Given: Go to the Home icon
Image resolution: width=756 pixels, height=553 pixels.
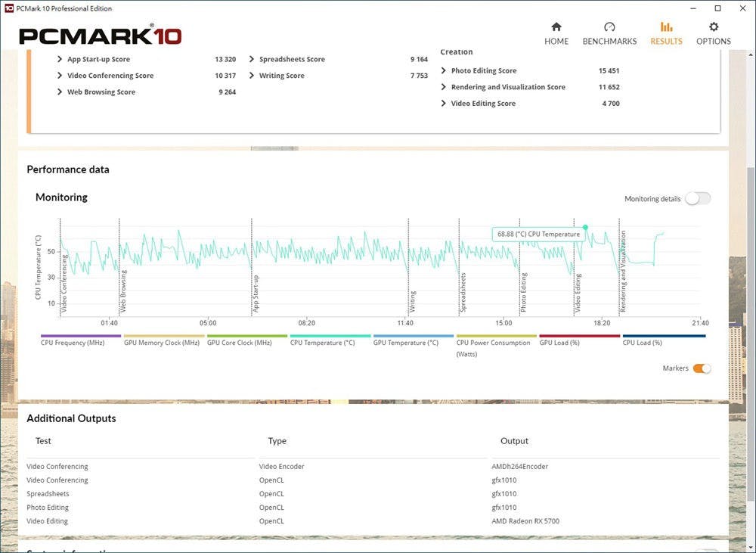Looking at the screenshot, I should 556,27.
